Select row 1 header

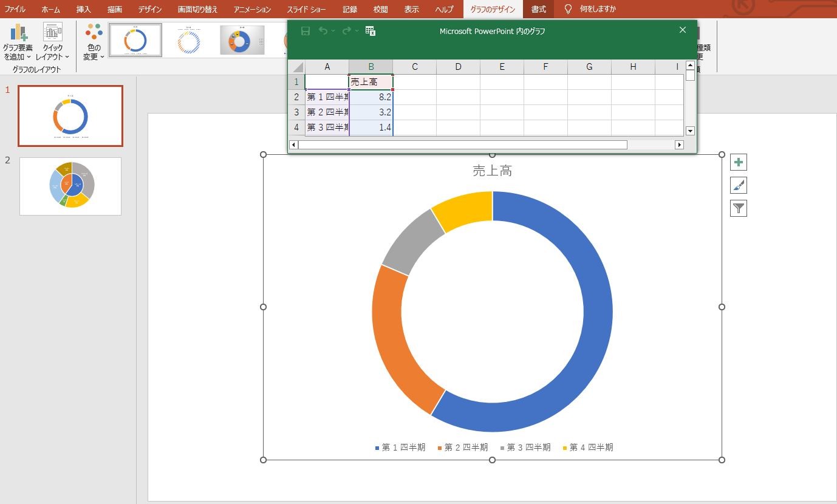pos(296,82)
